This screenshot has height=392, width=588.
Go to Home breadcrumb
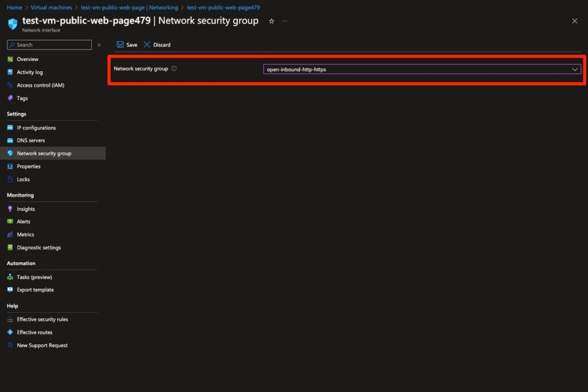pos(14,7)
